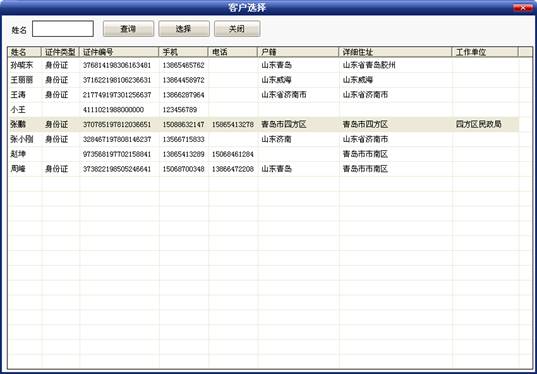The image size is (537, 374).
Task: Click 户籍 山东济南 in 张小刚's row
Action: point(276,139)
